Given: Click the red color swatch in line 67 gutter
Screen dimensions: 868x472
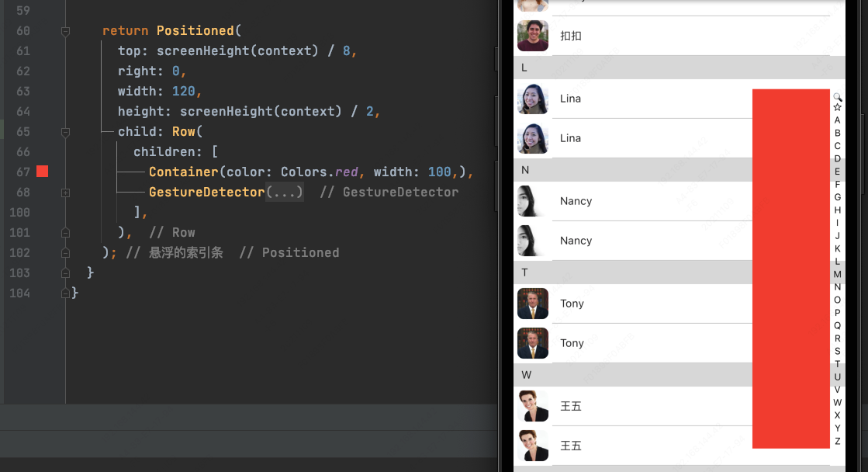Looking at the screenshot, I should 43,172.
